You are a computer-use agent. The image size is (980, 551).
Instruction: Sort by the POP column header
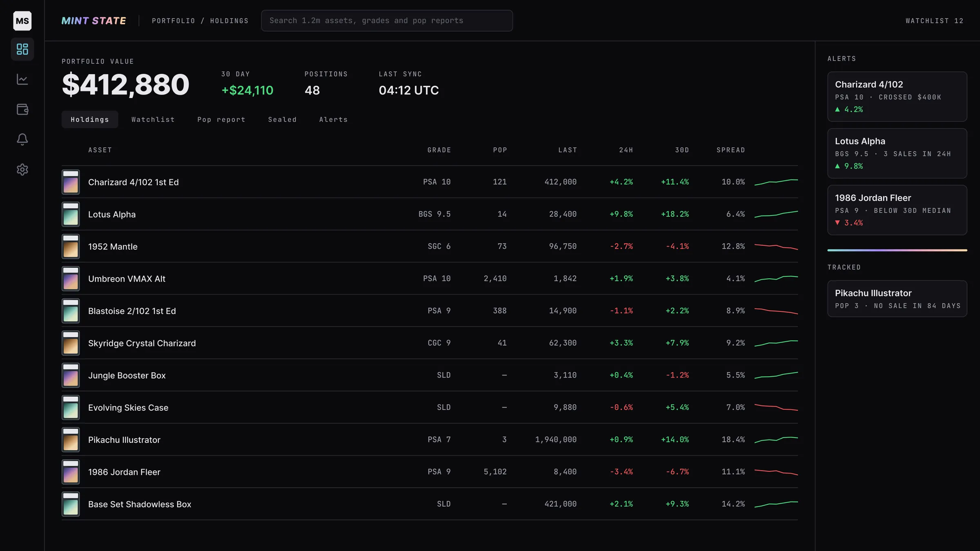pyautogui.click(x=500, y=150)
